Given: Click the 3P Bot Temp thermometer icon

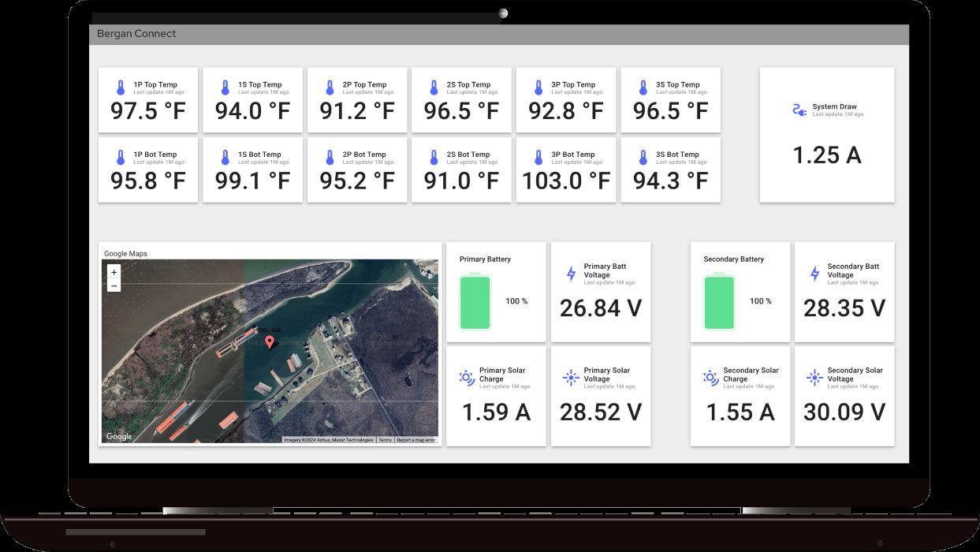Looking at the screenshot, I should point(538,158).
